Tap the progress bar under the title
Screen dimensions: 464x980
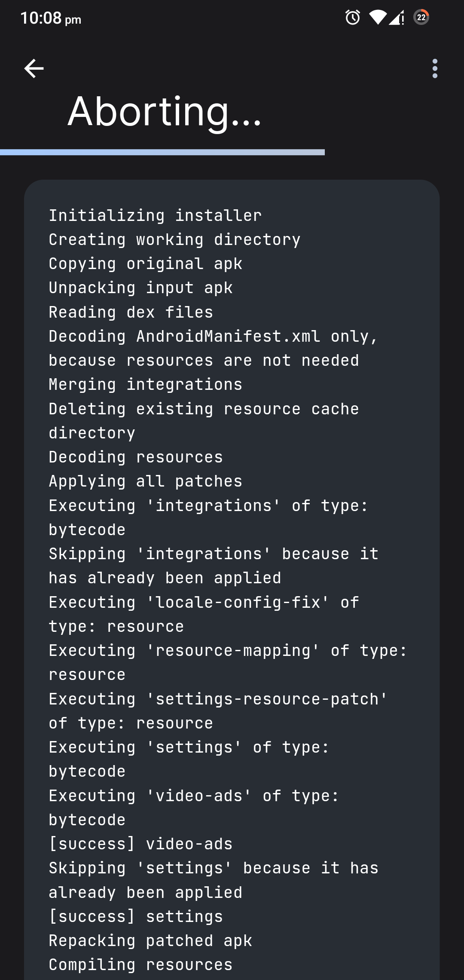coord(162,151)
